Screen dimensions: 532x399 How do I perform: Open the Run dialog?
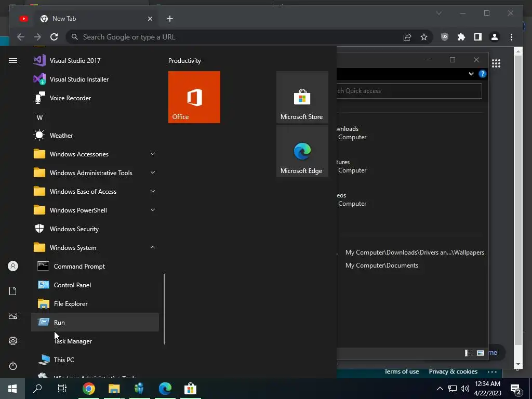pos(95,322)
